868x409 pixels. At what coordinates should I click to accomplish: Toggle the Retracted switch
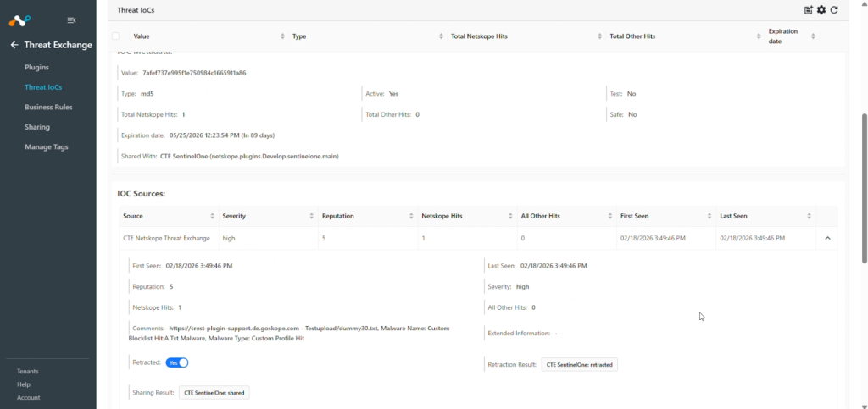[x=177, y=362]
